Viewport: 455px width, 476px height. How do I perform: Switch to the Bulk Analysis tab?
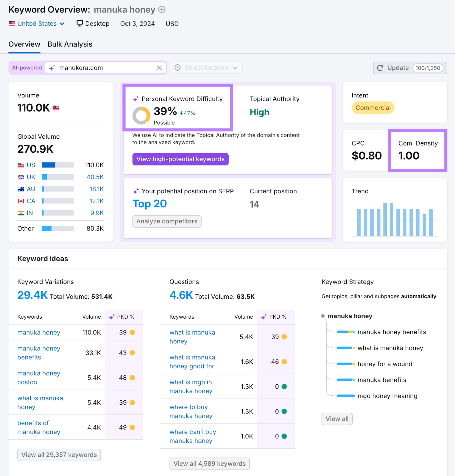70,44
